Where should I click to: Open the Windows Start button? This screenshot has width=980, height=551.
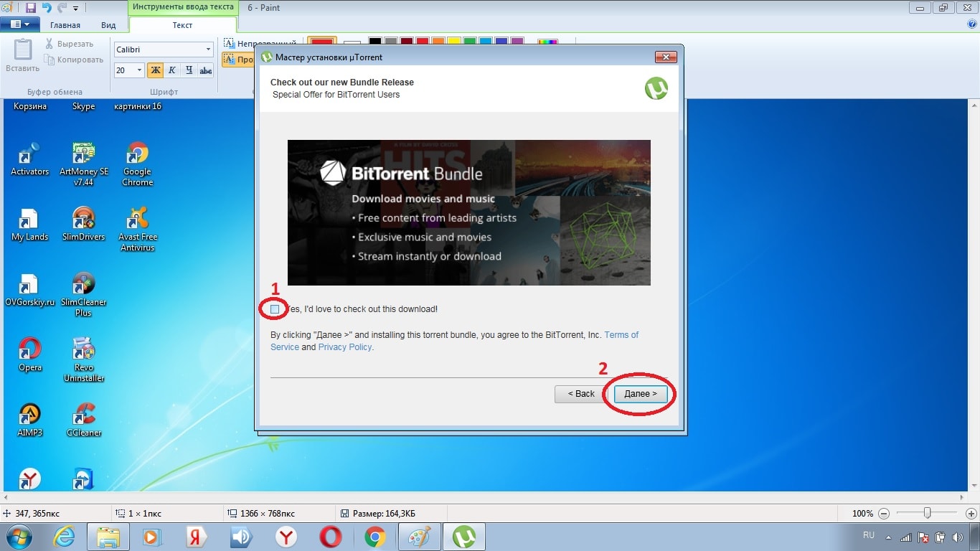[x=19, y=536]
